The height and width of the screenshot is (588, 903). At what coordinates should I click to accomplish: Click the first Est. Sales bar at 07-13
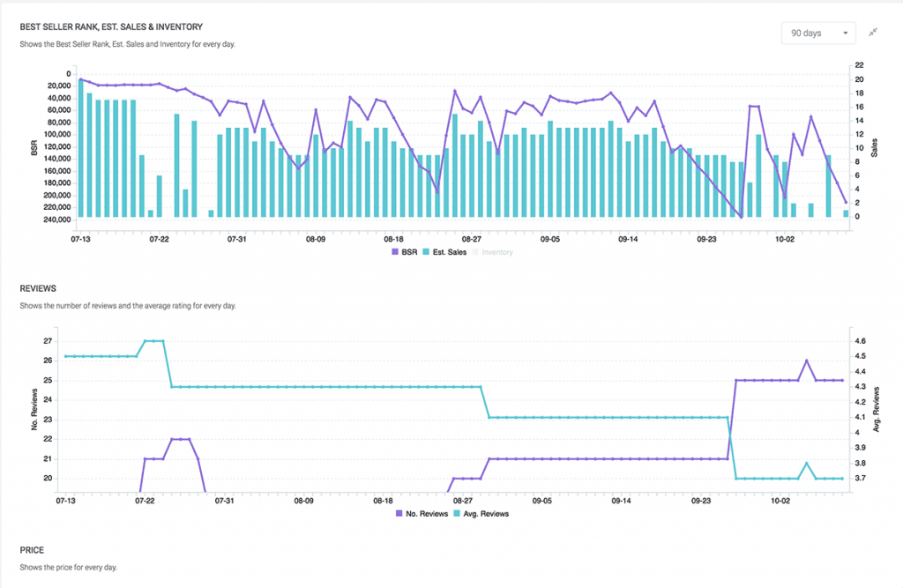coord(80,148)
